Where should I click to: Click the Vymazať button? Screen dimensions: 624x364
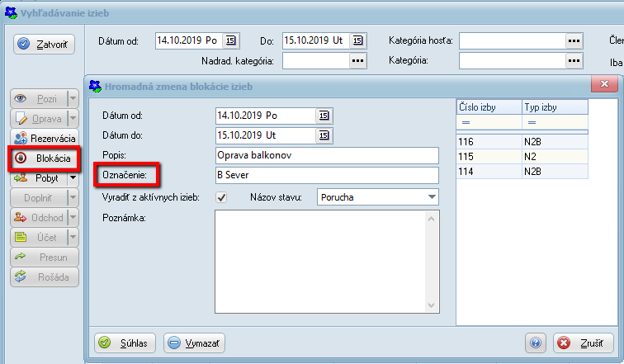(x=194, y=343)
